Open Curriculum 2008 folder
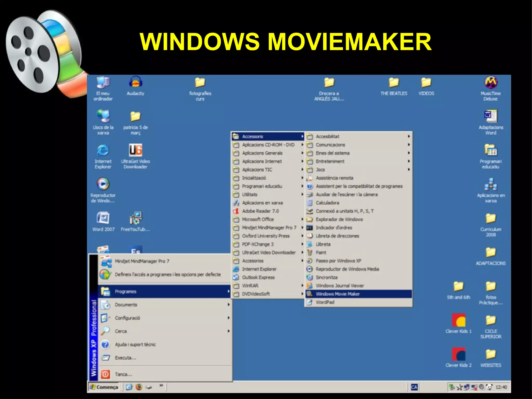Image resolution: width=532 pixels, height=399 pixels. [x=491, y=225]
